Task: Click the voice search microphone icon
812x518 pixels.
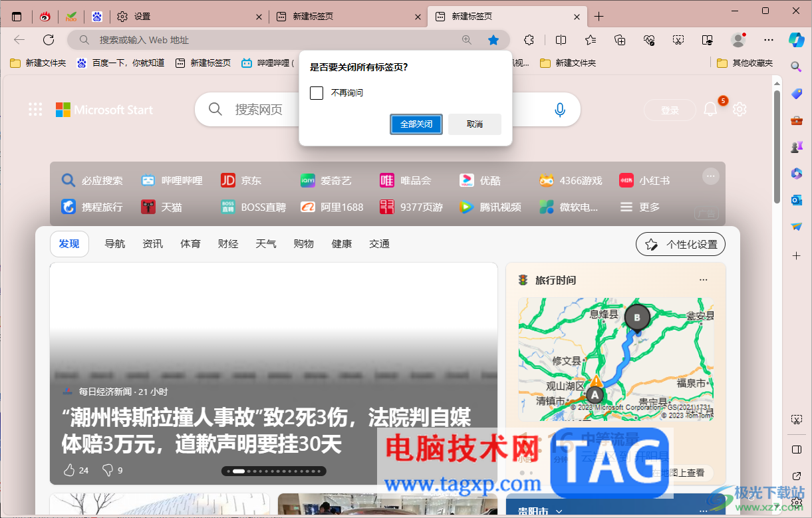Action: 560,110
